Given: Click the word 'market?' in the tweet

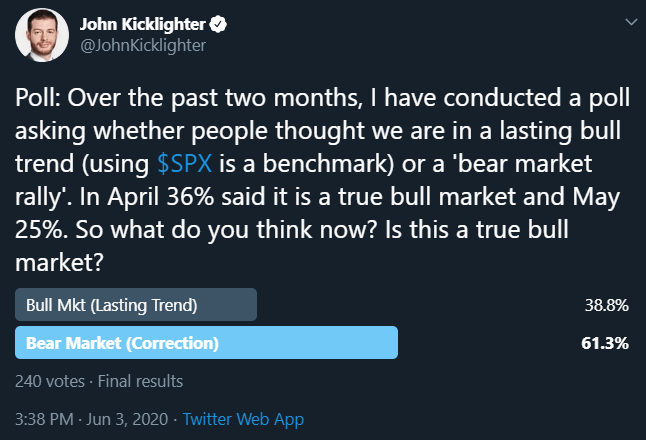Looking at the screenshot, I should click(x=59, y=262).
